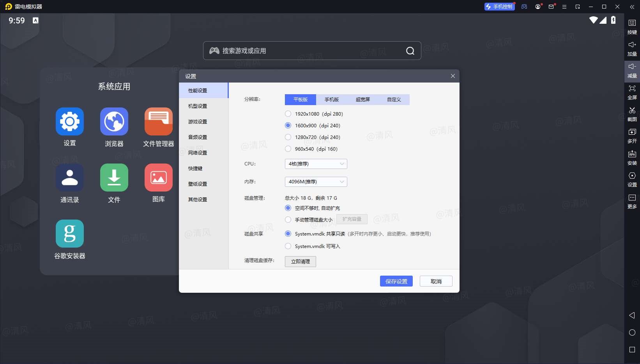The image size is (640, 364).
Task: Take a screenshot with the 截图 tool
Action: (632, 114)
